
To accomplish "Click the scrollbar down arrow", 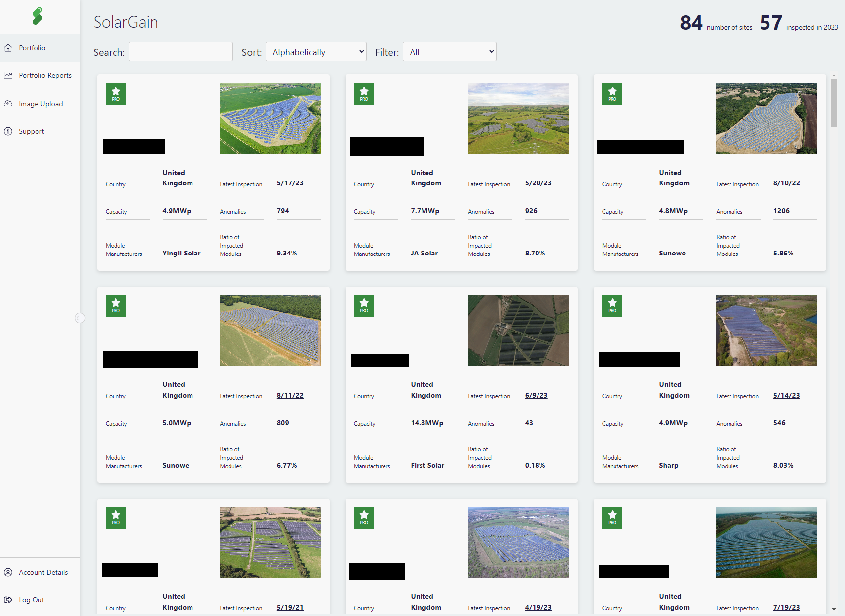I will pyautogui.click(x=834, y=609).
